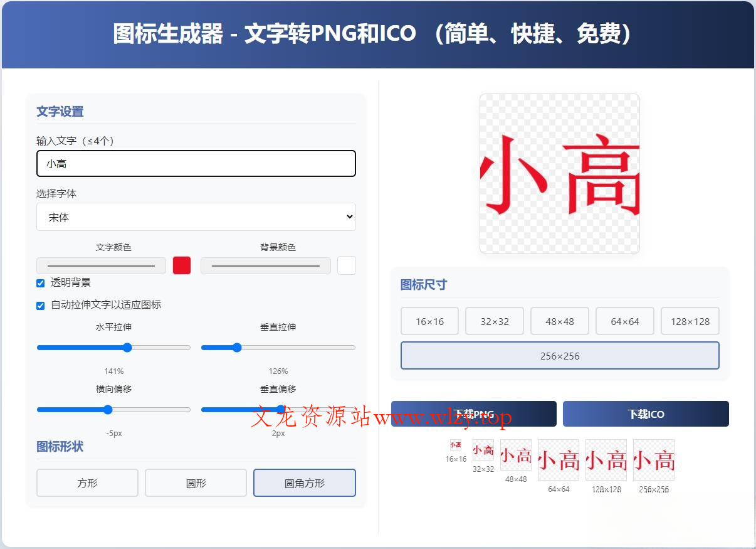
Task: Select the 128×128 icon size option
Action: (x=690, y=321)
